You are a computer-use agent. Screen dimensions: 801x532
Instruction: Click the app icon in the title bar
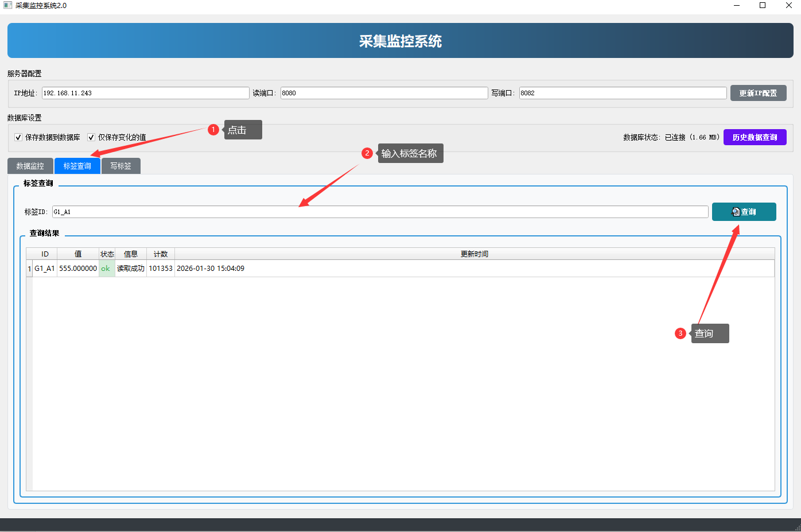point(7,6)
